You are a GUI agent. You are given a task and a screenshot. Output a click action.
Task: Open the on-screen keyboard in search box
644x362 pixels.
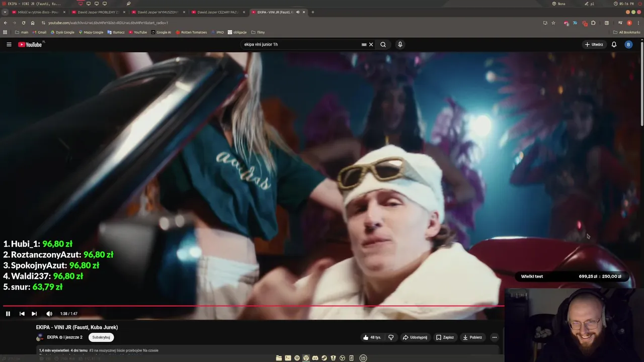tap(364, 44)
